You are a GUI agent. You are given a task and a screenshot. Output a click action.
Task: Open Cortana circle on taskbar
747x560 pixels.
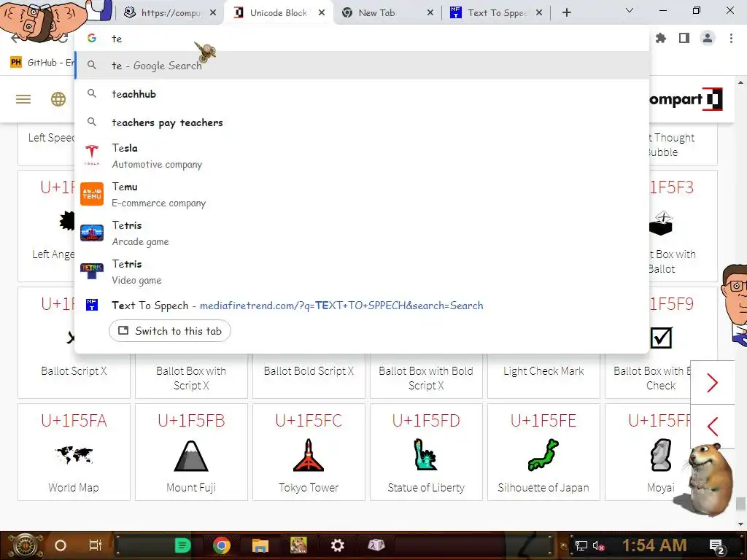click(x=60, y=545)
